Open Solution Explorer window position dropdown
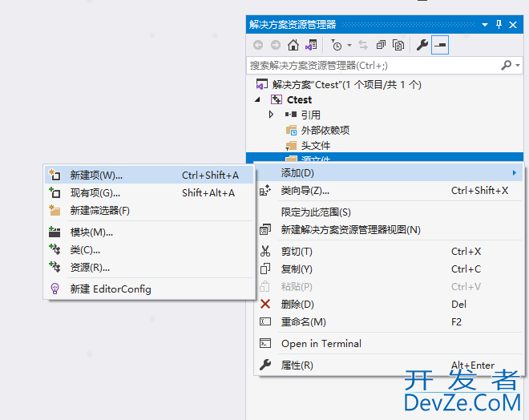 click(485, 25)
